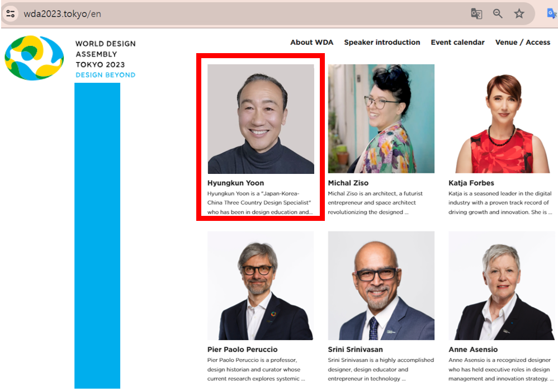
Task: Click bio text "Anne Asensio is a recognized designer"
Action: coord(500,360)
